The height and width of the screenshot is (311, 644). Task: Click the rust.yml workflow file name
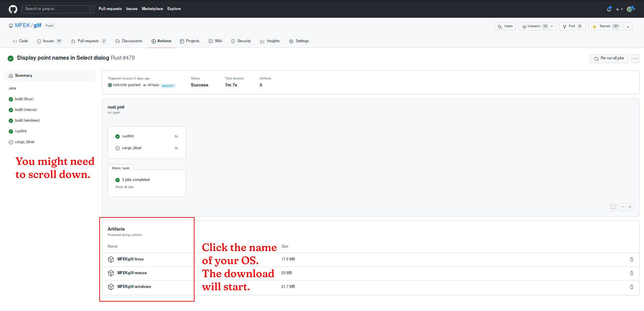pyautogui.click(x=116, y=107)
